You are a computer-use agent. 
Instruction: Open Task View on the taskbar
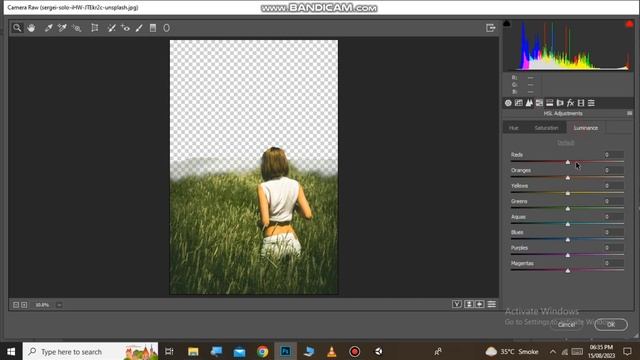(x=169, y=351)
